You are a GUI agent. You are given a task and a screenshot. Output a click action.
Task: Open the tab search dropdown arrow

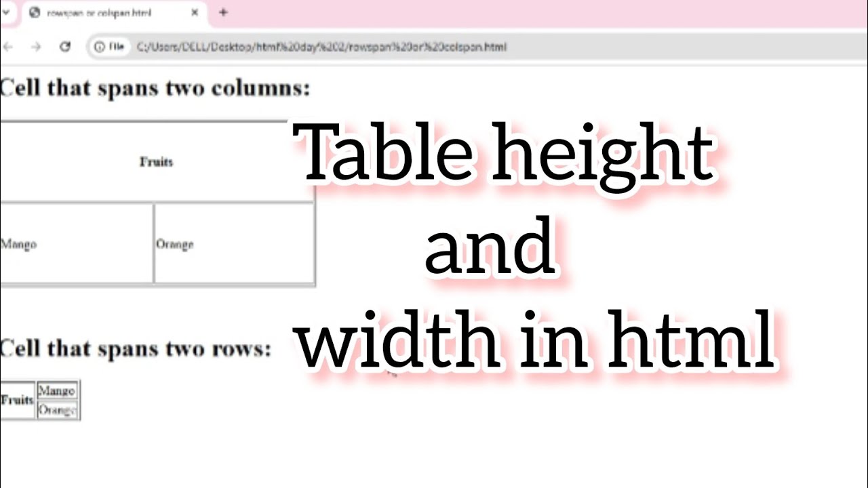click(5, 12)
